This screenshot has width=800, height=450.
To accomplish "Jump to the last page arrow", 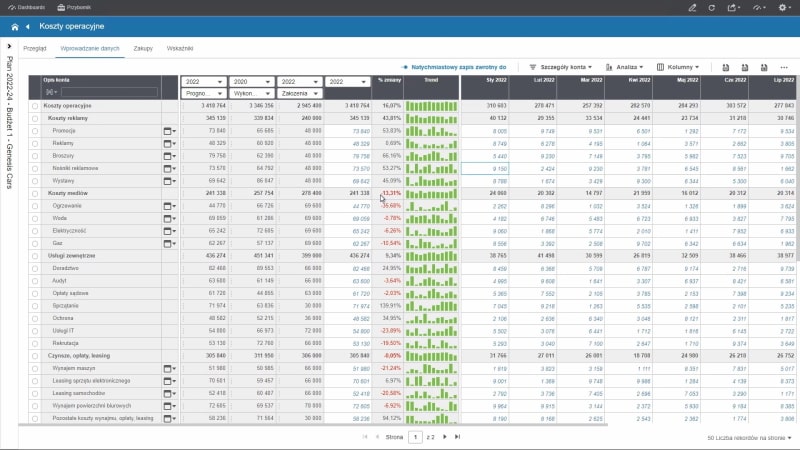I will [x=457, y=437].
